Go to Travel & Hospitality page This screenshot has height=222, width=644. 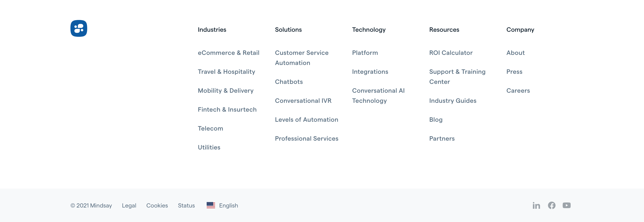pyautogui.click(x=226, y=72)
